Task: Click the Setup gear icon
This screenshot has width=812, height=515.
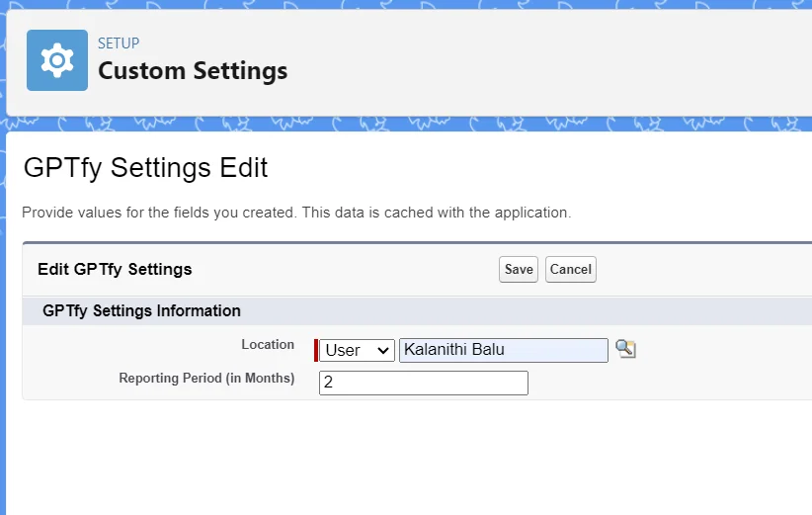Action: [56, 60]
